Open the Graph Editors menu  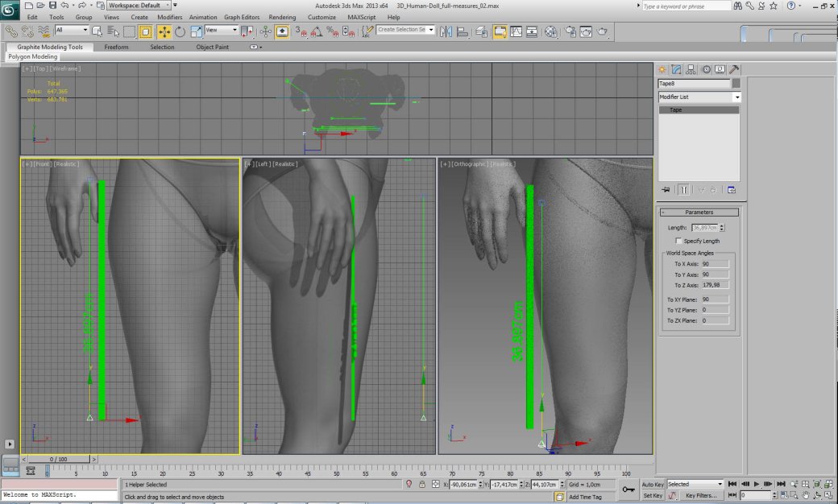pos(242,17)
